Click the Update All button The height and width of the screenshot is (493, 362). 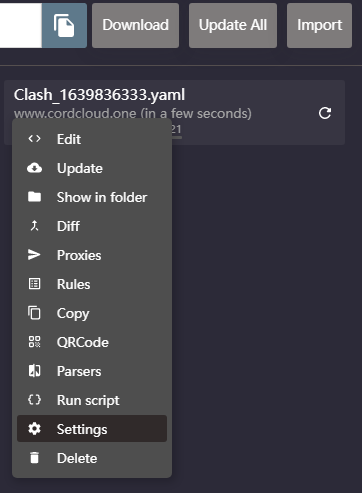[233, 25]
